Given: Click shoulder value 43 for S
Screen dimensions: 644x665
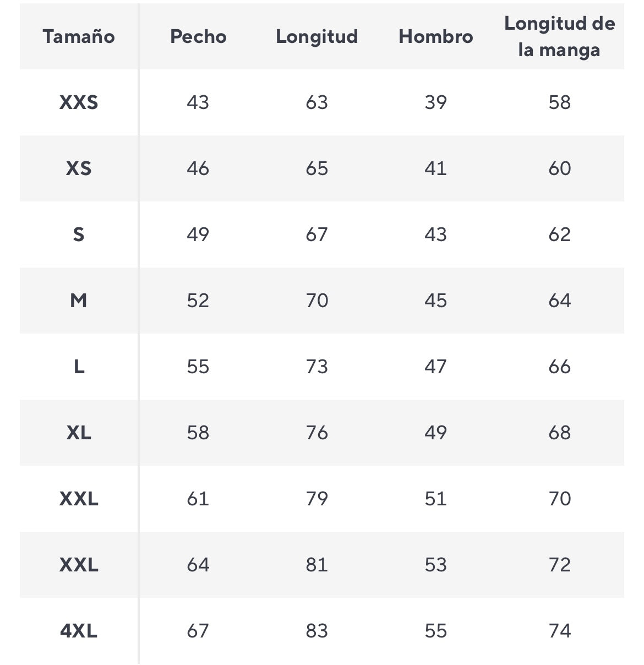Looking at the screenshot, I should pos(436,235).
